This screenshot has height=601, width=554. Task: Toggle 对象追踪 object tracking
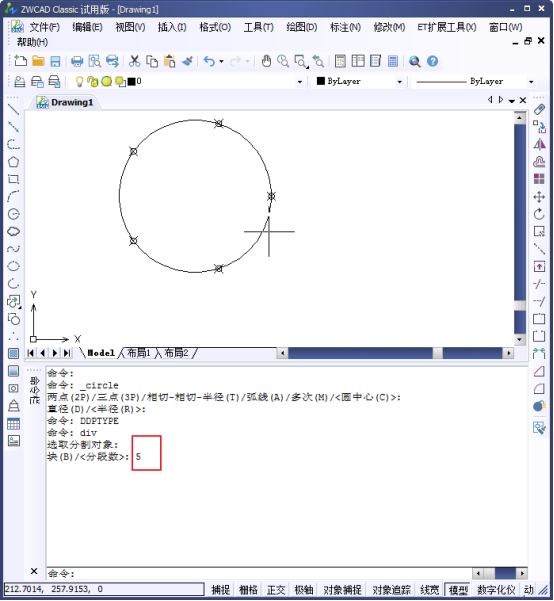(x=391, y=590)
